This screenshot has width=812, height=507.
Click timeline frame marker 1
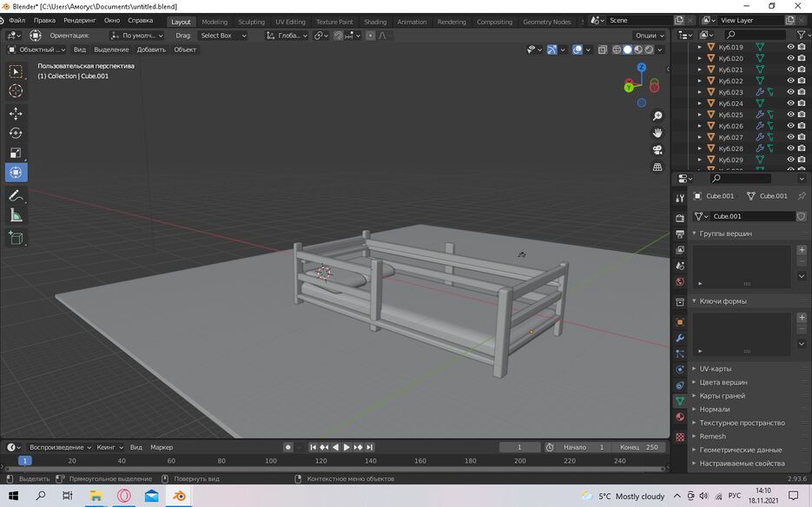(24, 460)
